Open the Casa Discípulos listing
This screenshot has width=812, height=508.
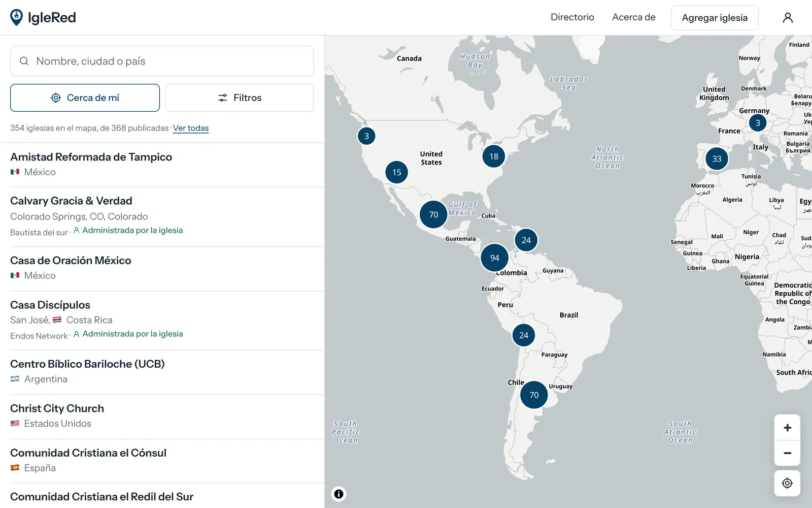coord(162,321)
